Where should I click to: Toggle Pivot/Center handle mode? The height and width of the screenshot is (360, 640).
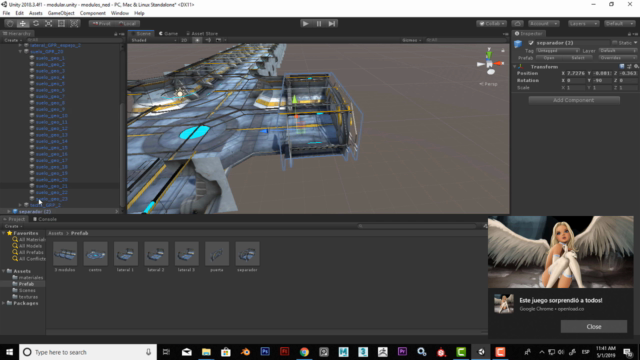(x=102, y=24)
